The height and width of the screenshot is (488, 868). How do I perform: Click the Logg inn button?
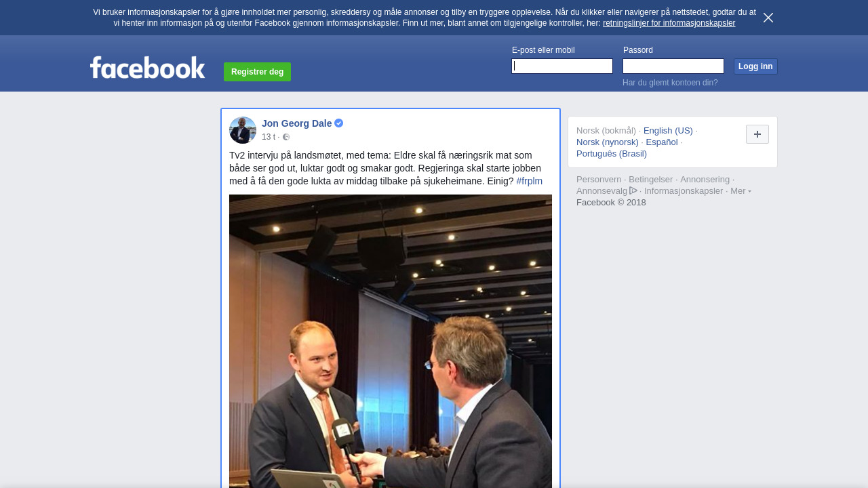pyautogui.click(x=755, y=66)
